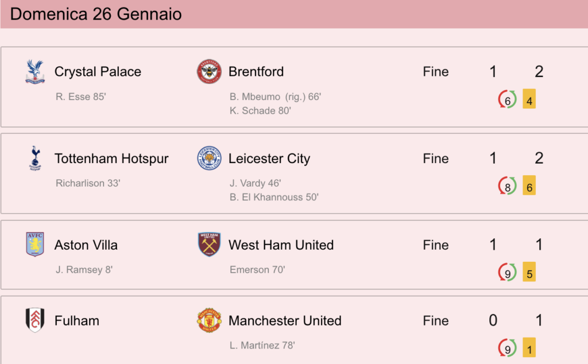588x364 pixels.
Task: Click yellow card badge showing 1
Action: tap(529, 347)
